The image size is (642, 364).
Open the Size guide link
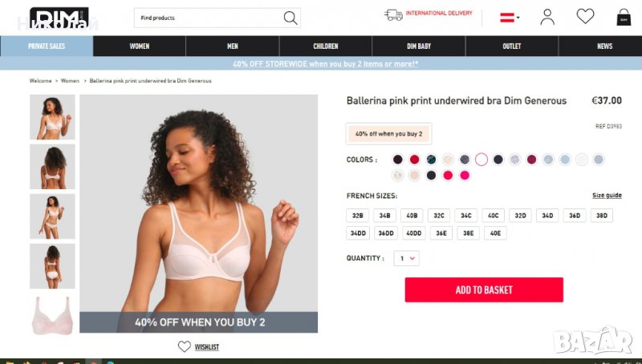[x=607, y=196]
